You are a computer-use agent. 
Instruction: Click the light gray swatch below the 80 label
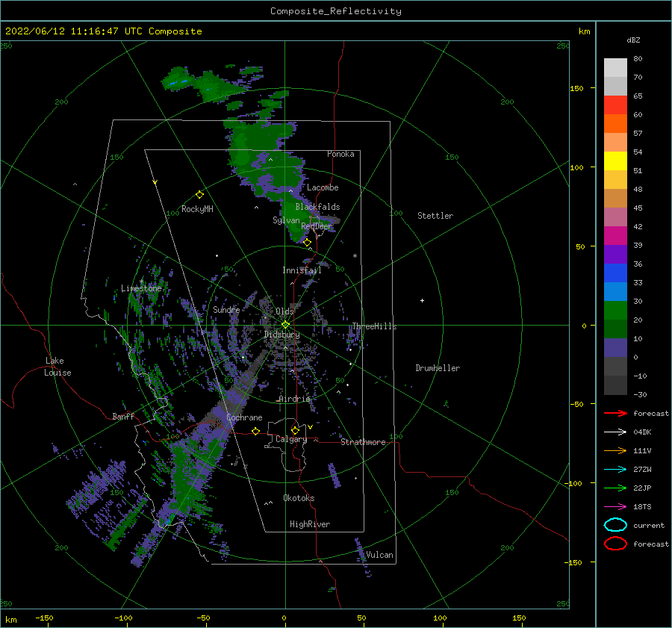tap(615, 68)
